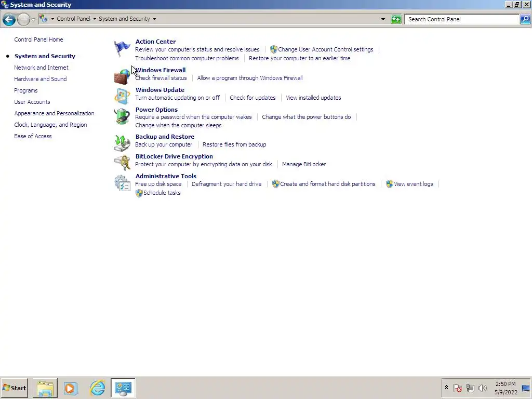Click the shield icon beside View event logs
This screenshot has height=399, width=532.
pyautogui.click(x=390, y=184)
